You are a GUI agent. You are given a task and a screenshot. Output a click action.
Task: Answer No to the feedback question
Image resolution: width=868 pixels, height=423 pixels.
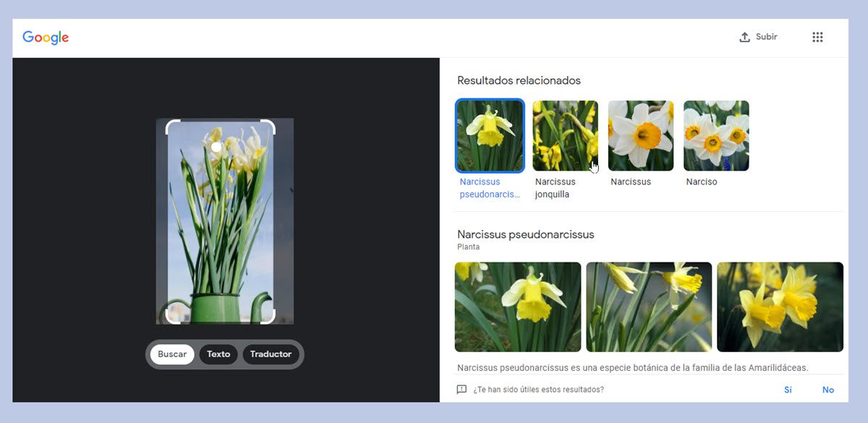[828, 390]
